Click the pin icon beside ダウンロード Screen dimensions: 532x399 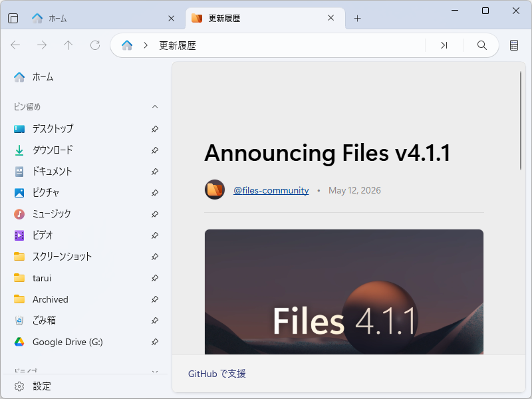coord(155,150)
